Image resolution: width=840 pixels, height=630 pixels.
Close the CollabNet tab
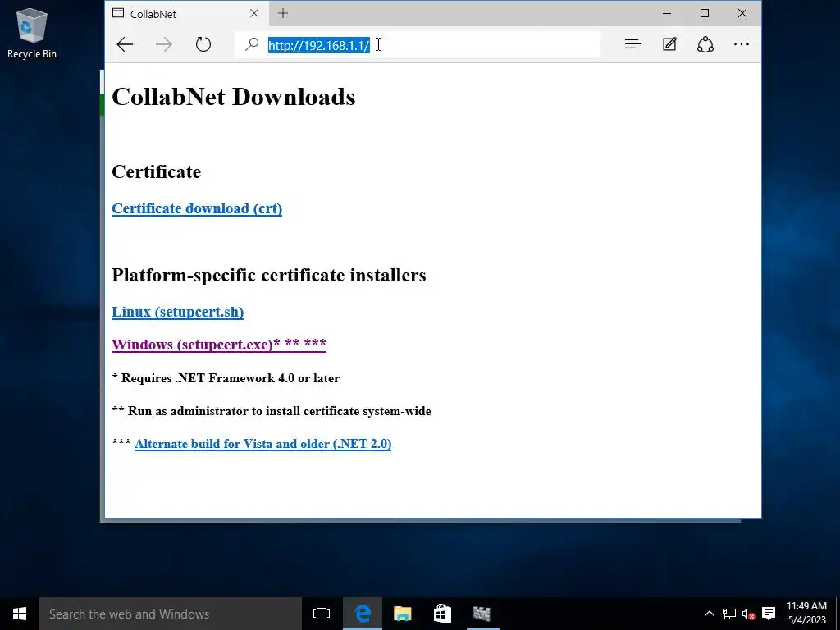point(254,13)
